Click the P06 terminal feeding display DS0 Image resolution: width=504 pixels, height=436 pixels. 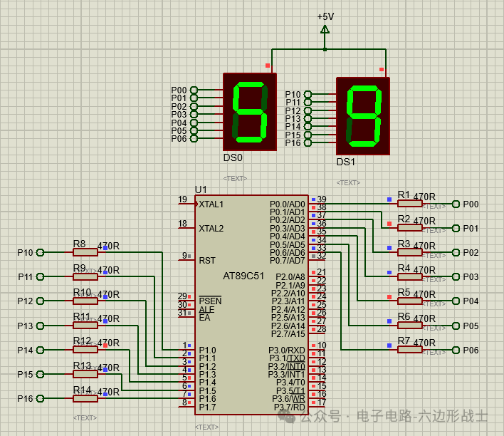tap(194, 139)
